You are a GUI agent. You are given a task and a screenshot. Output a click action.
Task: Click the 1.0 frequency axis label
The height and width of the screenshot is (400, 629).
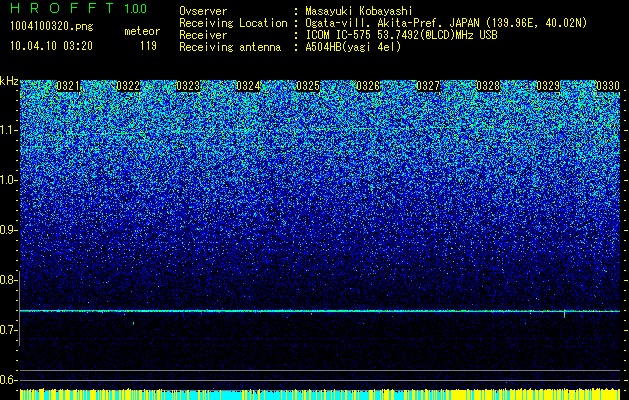(8, 180)
